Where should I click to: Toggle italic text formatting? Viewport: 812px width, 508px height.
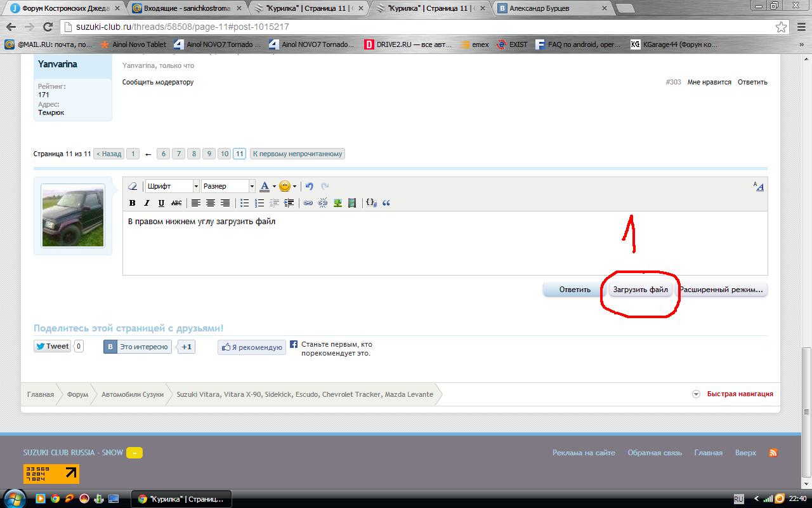point(147,203)
